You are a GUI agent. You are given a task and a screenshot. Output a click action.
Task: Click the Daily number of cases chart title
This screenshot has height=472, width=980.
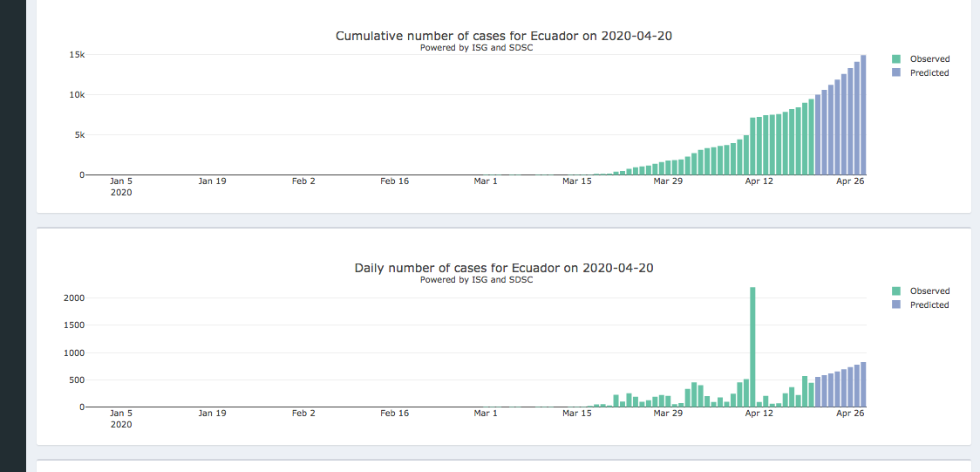point(504,268)
